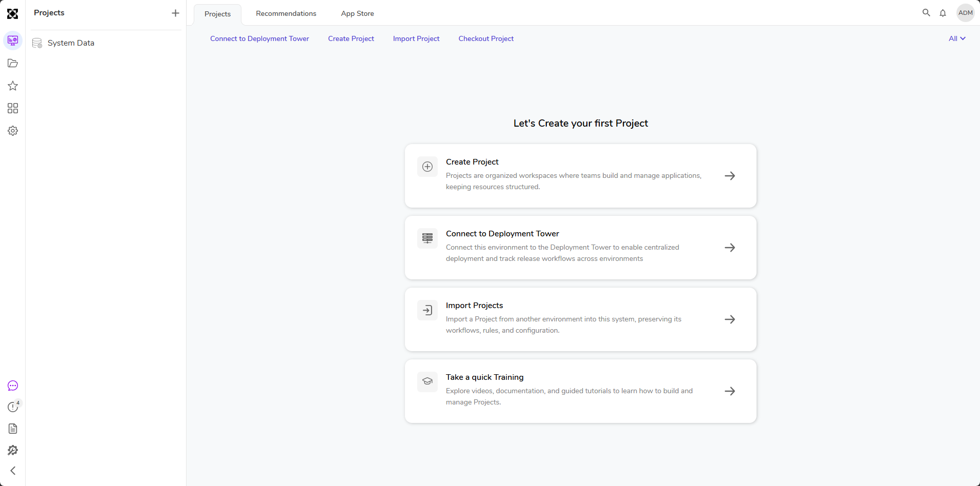980x486 pixels.
Task: Open the All filter dropdown
Action: tap(957, 38)
